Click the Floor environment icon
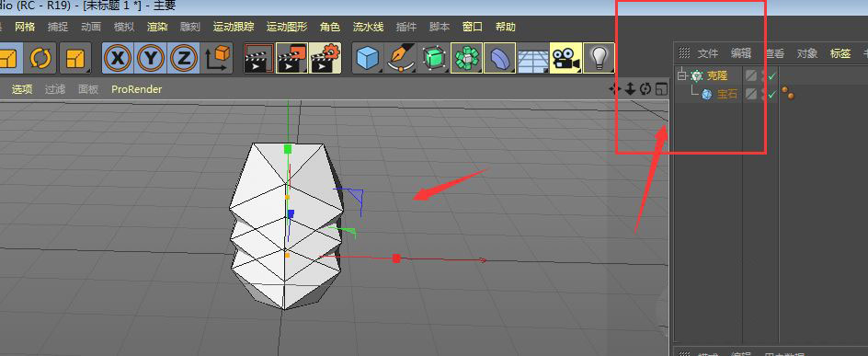Image resolution: width=868 pixels, height=356 pixels. 532,58
